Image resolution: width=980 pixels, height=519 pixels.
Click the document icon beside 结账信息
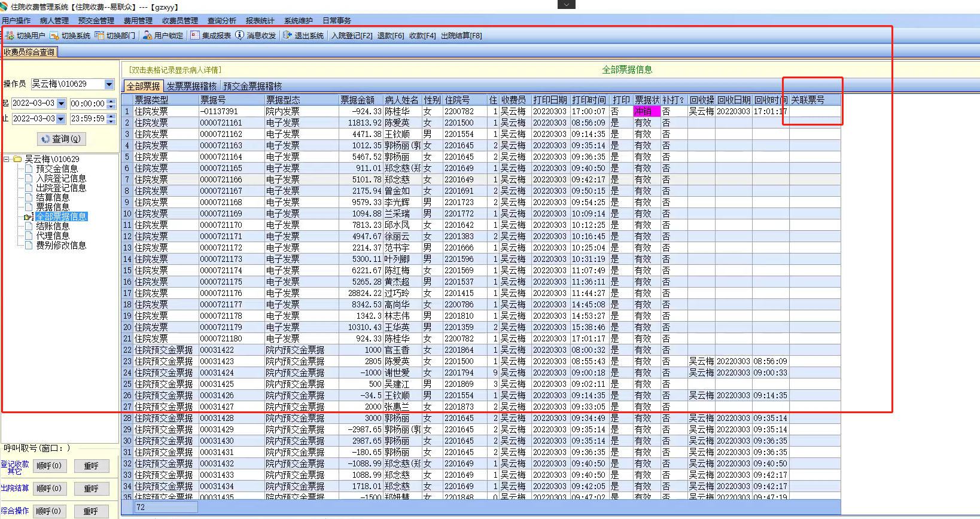(x=29, y=226)
